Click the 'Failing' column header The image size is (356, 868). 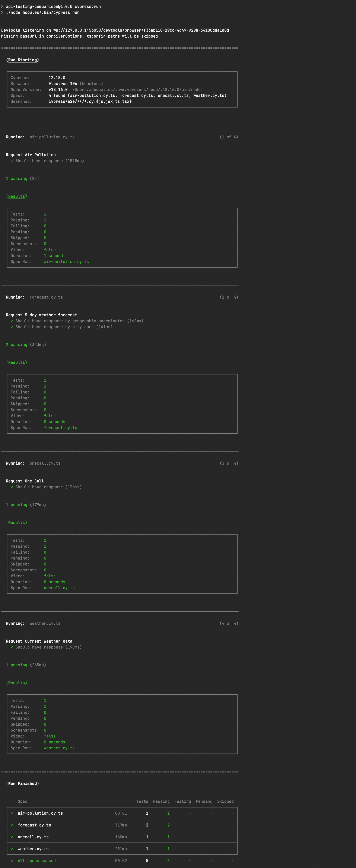pos(183,801)
